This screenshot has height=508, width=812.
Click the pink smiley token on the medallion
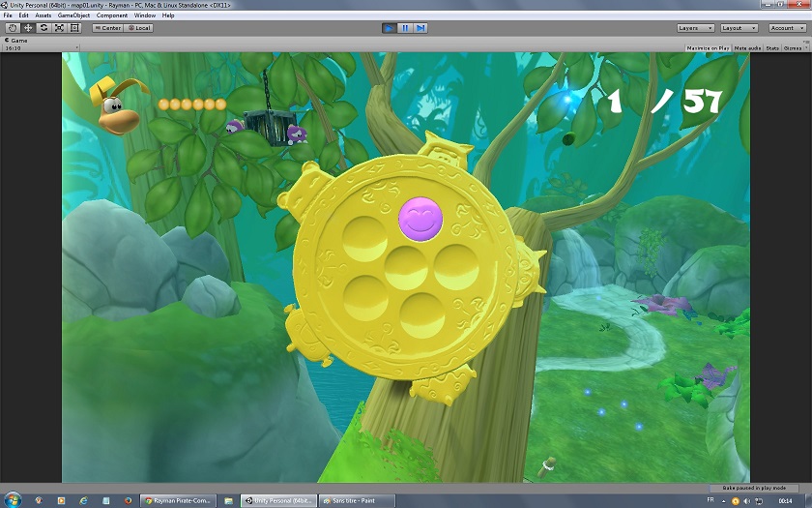tap(420, 219)
